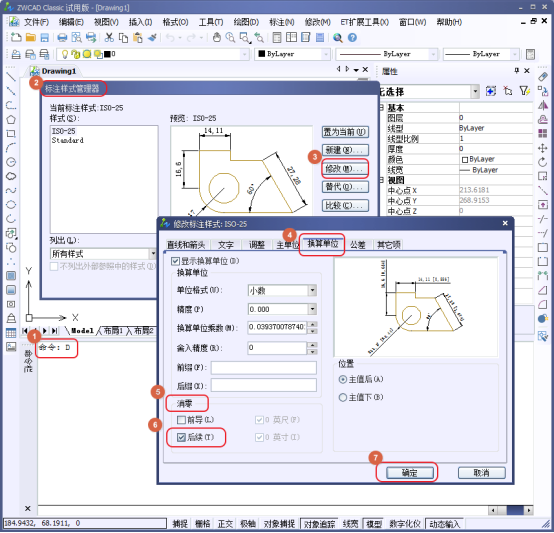
Task: Click the Undo arrow icon
Action: click(x=170, y=37)
